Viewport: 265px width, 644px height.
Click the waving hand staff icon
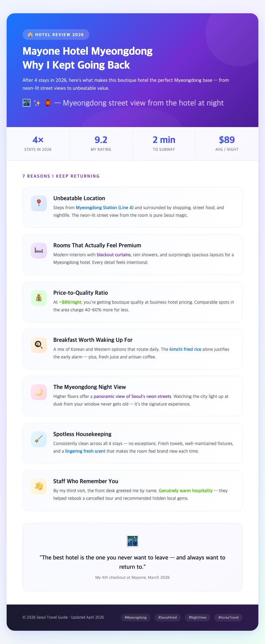(x=39, y=486)
